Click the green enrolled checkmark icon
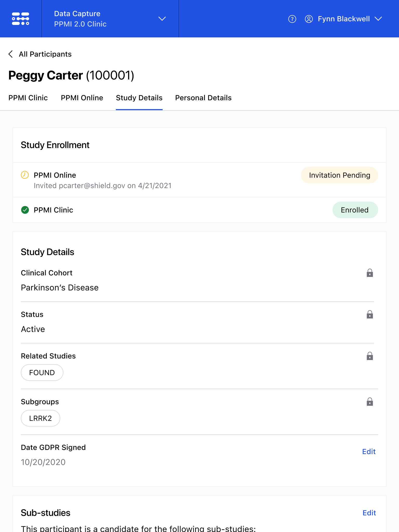Viewport: 399px width, 532px height. coord(25,210)
